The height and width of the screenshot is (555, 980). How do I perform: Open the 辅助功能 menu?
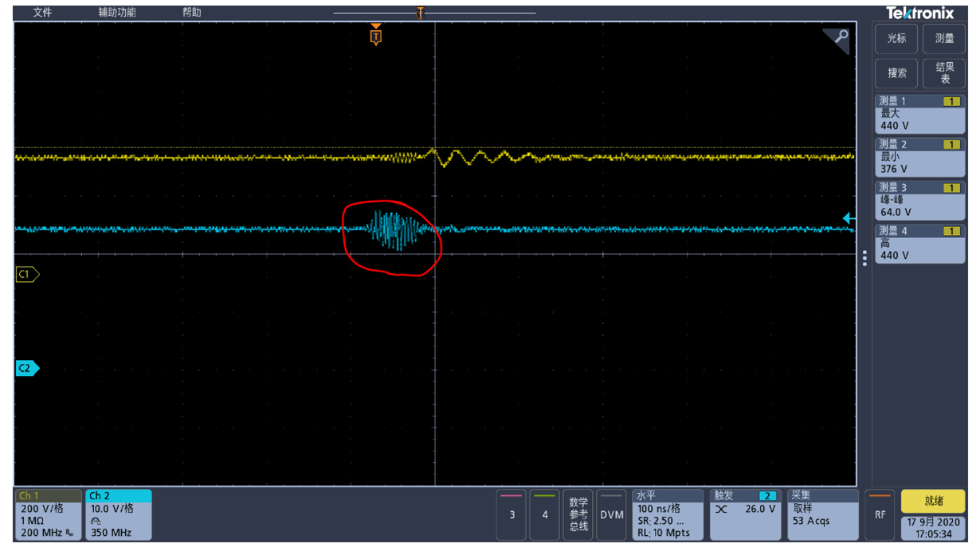pyautogui.click(x=117, y=13)
